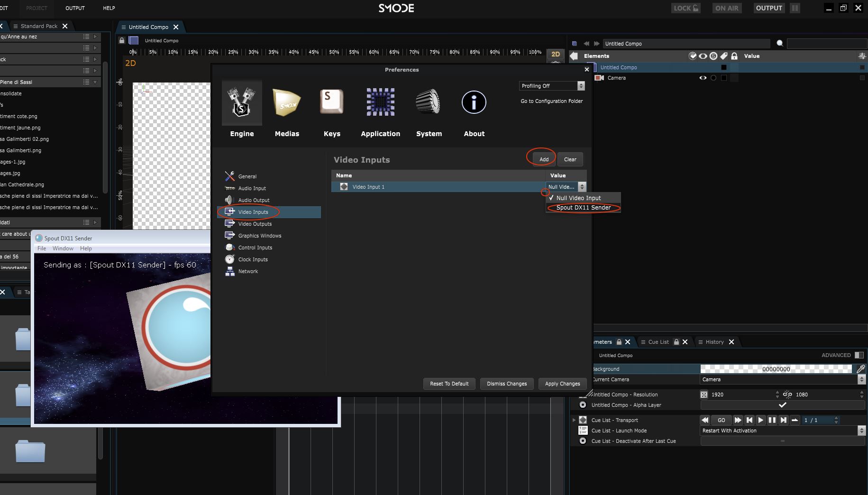
Task: Click the activation checkmark column icon
Action: point(693,56)
